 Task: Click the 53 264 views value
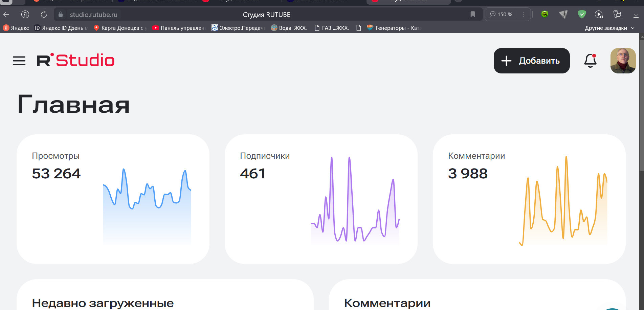point(56,174)
